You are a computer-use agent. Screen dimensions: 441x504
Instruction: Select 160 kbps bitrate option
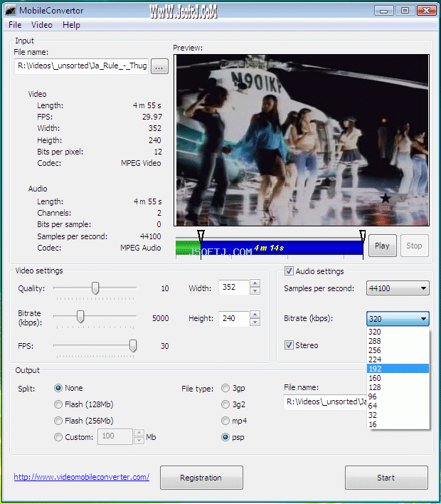[x=398, y=378]
